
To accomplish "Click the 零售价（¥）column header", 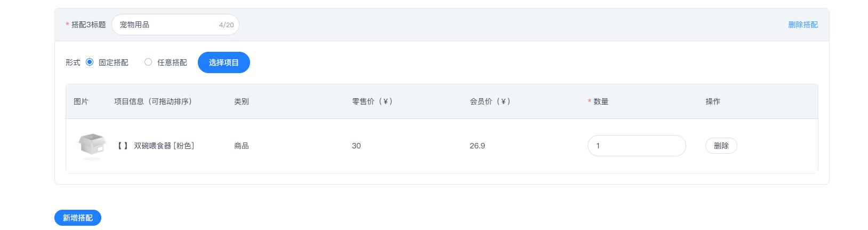I will click(372, 101).
